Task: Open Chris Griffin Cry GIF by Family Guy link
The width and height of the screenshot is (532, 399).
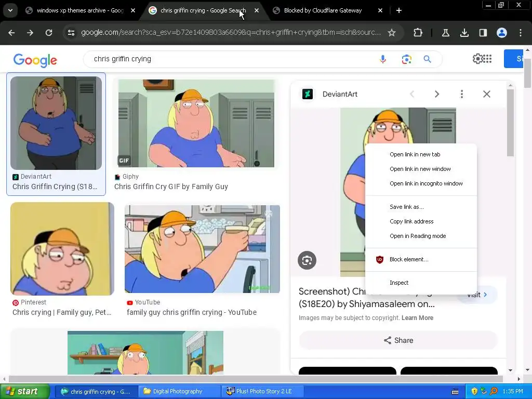Action: click(x=171, y=187)
